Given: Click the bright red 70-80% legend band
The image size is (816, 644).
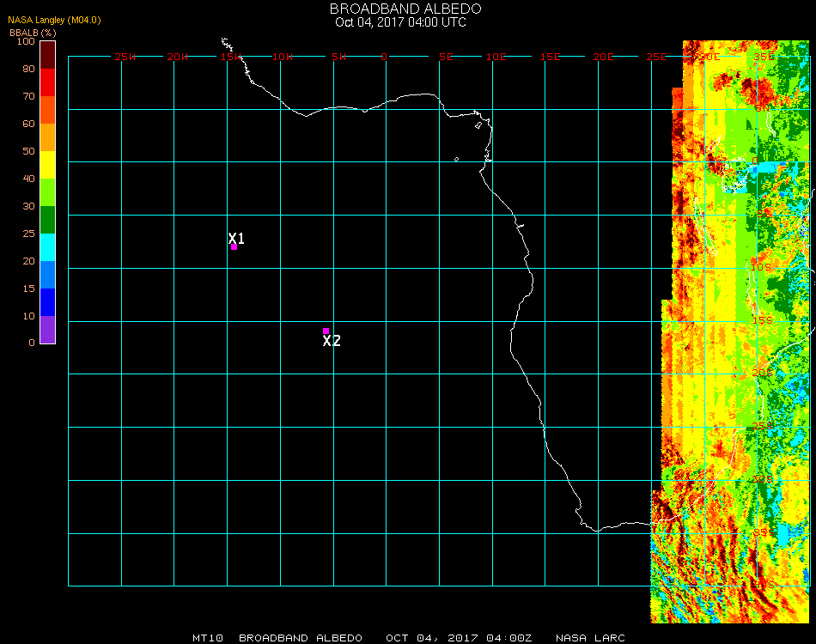Looking at the screenshot, I should pos(48,82).
